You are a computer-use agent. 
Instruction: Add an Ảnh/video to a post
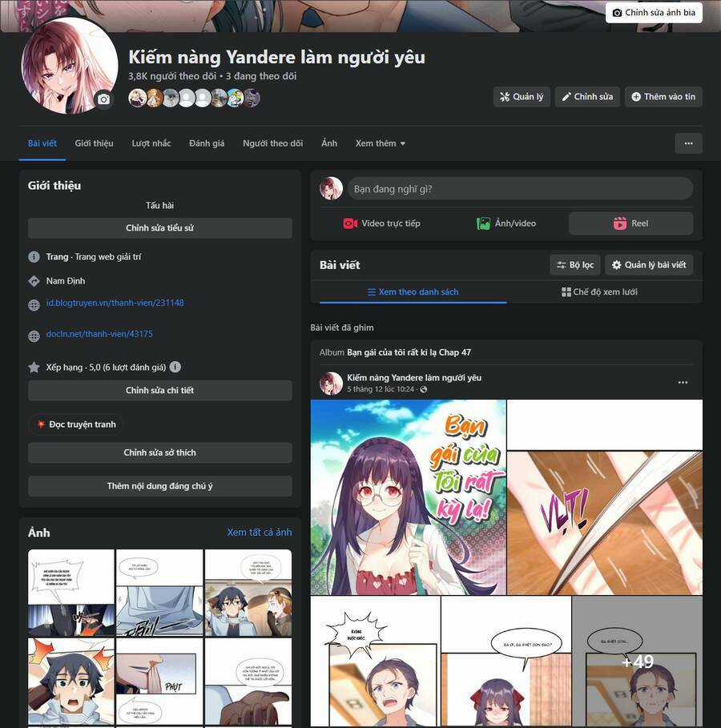pyautogui.click(x=506, y=223)
